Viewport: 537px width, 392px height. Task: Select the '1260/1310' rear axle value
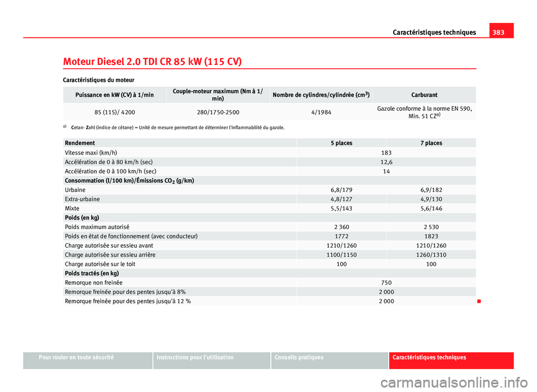click(431, 254)
